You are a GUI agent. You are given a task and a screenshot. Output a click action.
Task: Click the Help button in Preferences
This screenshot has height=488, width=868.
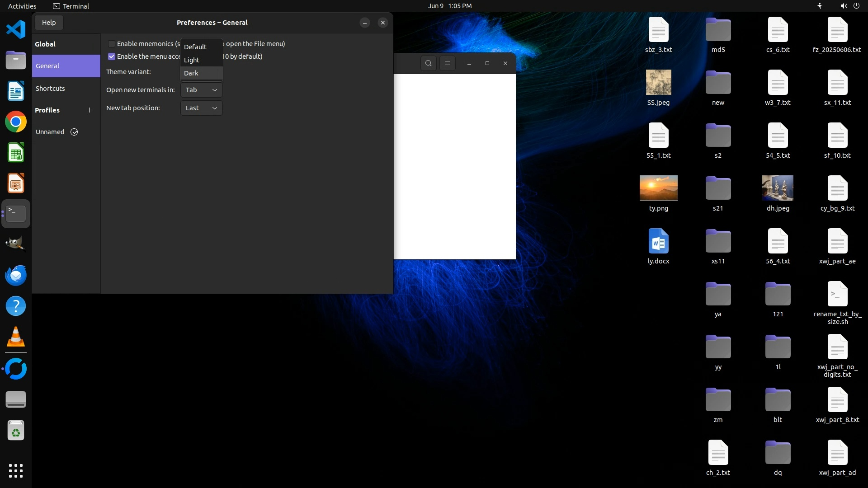tap(49, 23)
